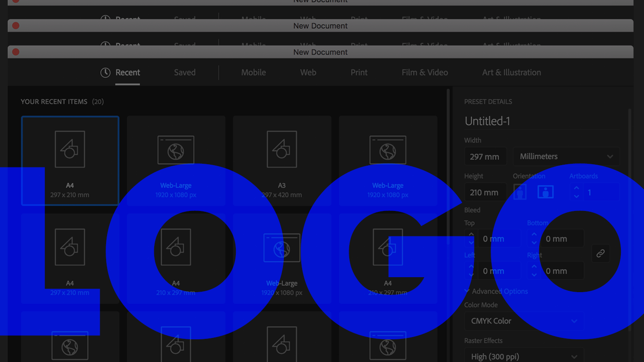The height and width of the screenshot is (362, 644).
Task: Open the Print presets tab
Action: click(359, 73)
